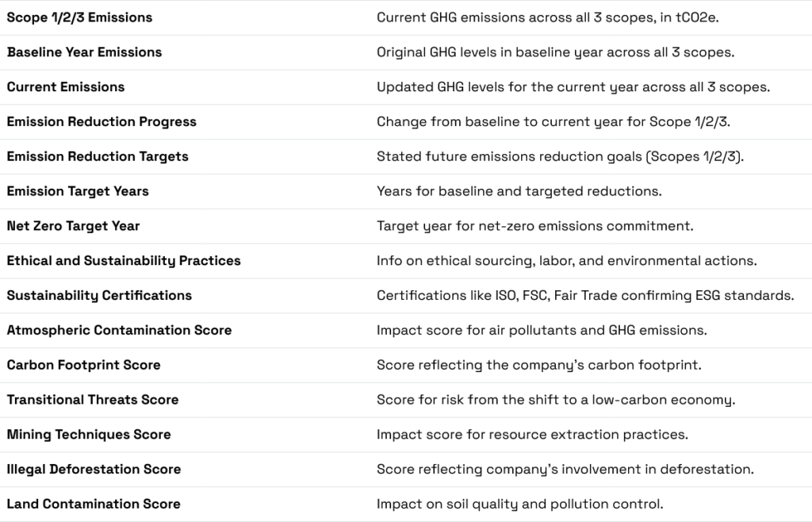This screenshot has width=812, height=522.
Task: Select the Carbon Footprint Score term
Action: tap(84, 365)
